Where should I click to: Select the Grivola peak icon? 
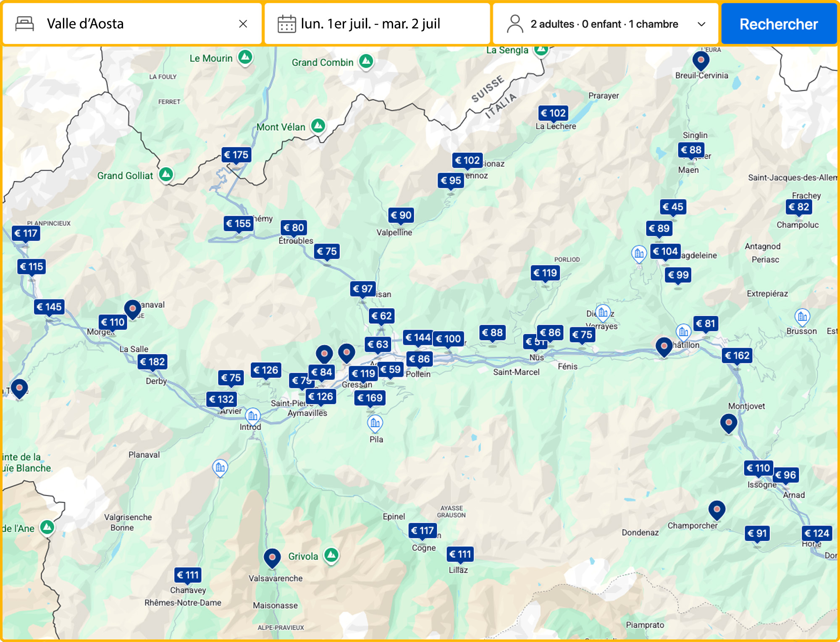click(331, 556)
